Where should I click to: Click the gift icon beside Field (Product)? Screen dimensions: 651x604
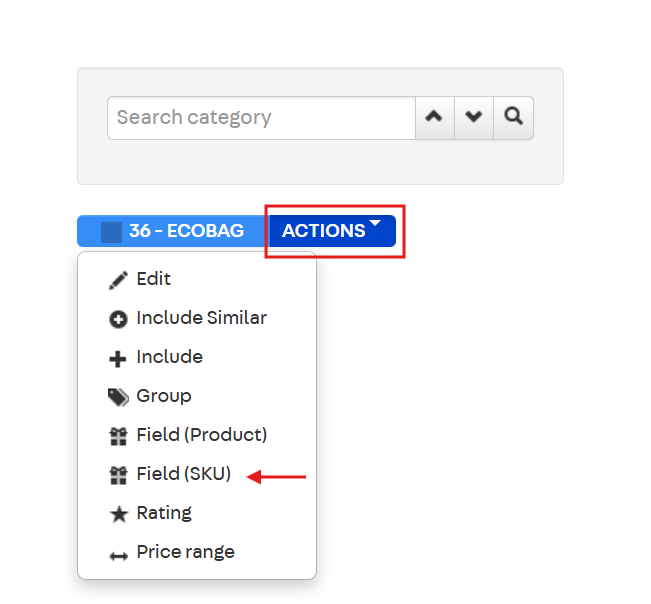[x=118, y=436]
